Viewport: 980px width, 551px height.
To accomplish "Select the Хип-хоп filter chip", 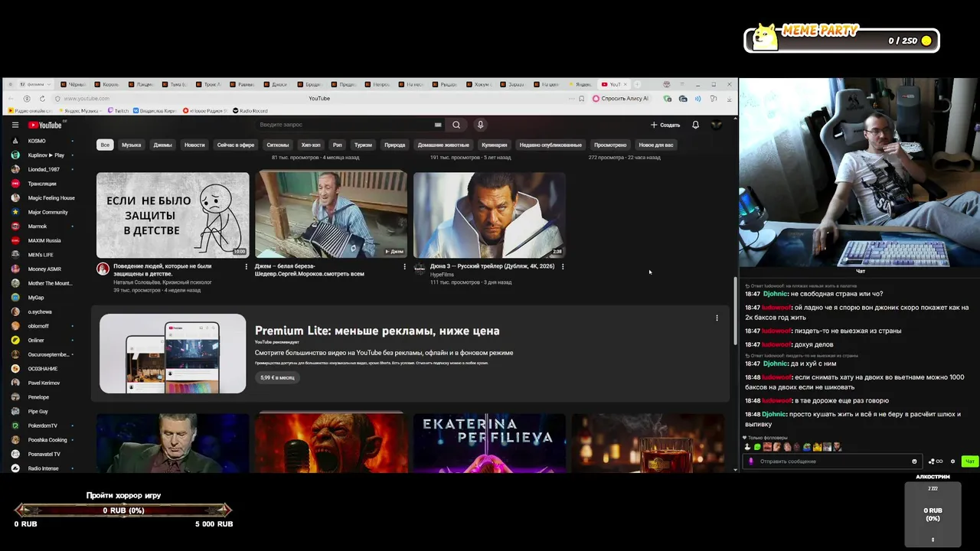I will coord(311,145).
